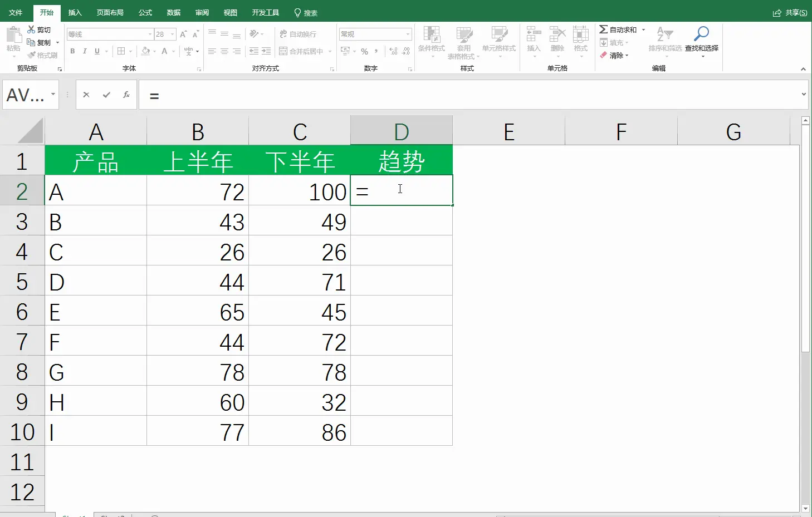Click the Copy (复制) icon
Viewport: 812px width, 517px height.
(x=31, y=42)
